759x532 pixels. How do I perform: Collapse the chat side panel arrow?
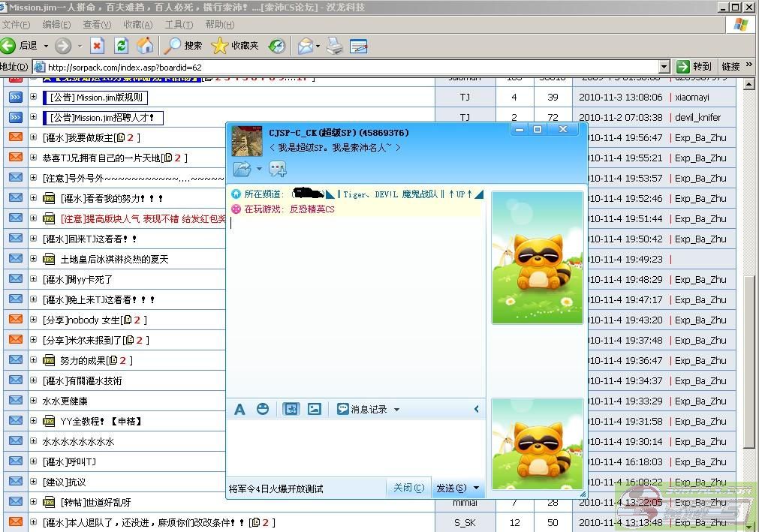click(476, 409)
